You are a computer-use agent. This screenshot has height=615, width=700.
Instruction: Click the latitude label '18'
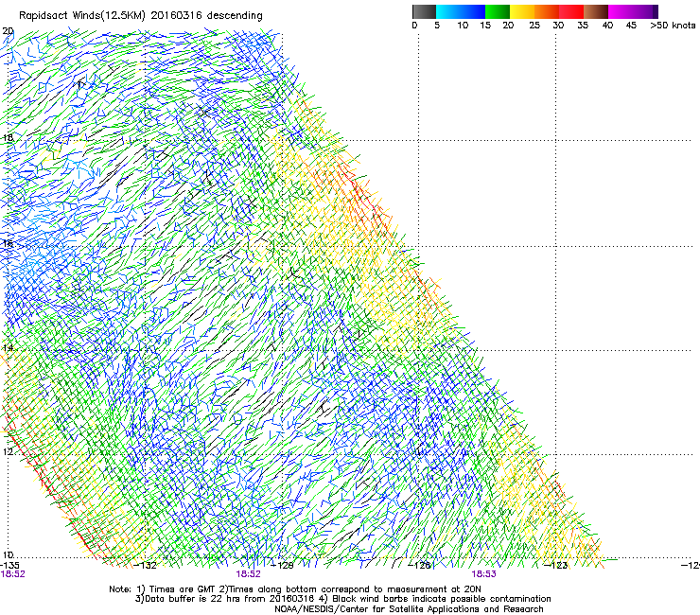pos(8,137)
